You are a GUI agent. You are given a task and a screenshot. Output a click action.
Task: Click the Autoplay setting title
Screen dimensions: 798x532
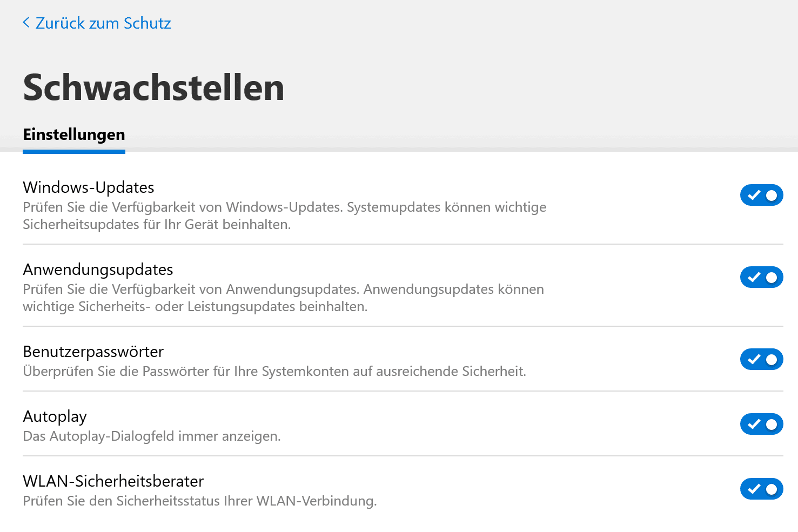[x=55, y=416]
